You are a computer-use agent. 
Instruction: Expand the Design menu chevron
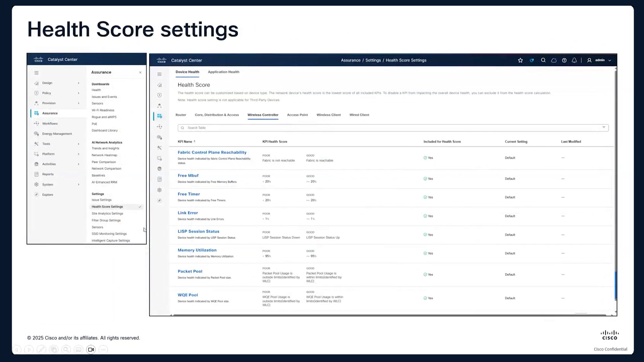pyautogui.click(x=78, y=83)
